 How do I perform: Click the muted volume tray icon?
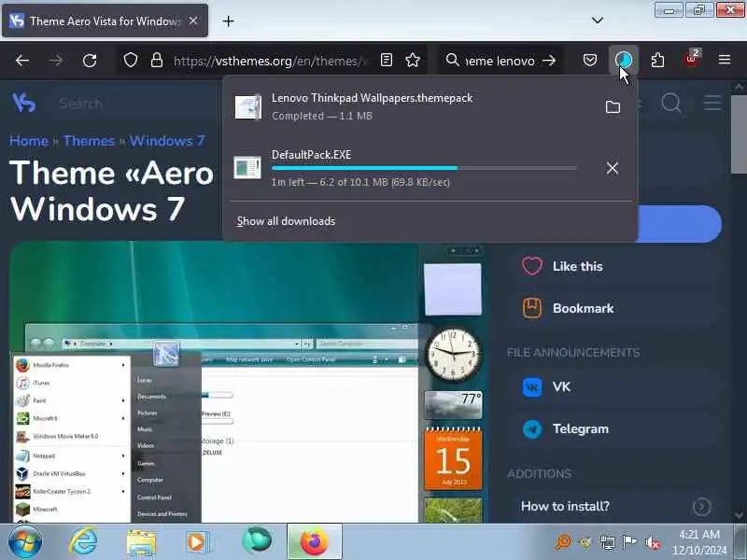coord(652,542)
